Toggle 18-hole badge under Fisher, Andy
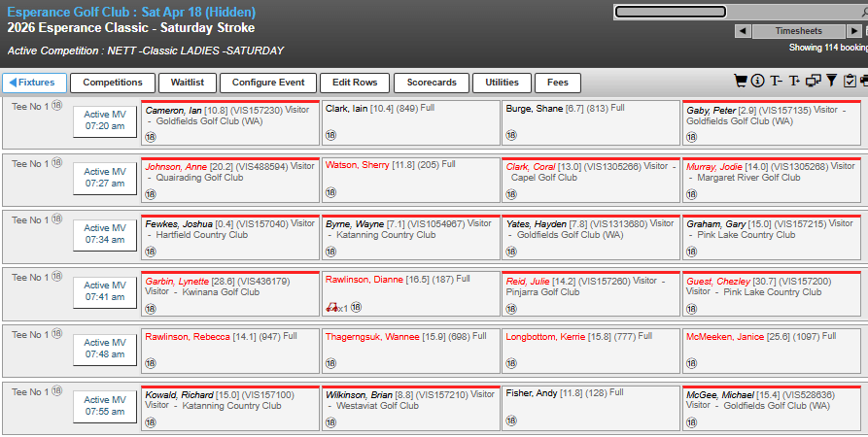 [x=510, y=422]
